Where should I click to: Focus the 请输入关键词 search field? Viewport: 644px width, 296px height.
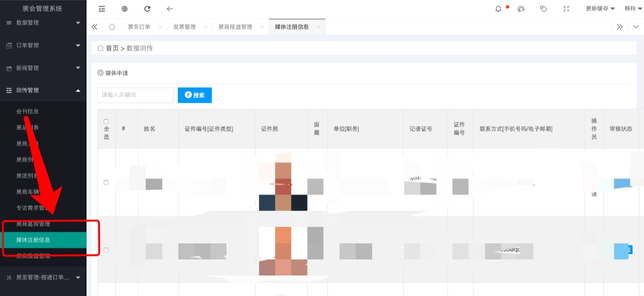coord(135,95)
